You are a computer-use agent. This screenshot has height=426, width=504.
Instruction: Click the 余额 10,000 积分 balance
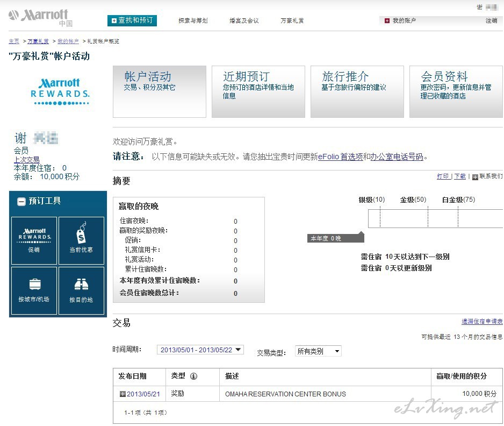[47, 176]
